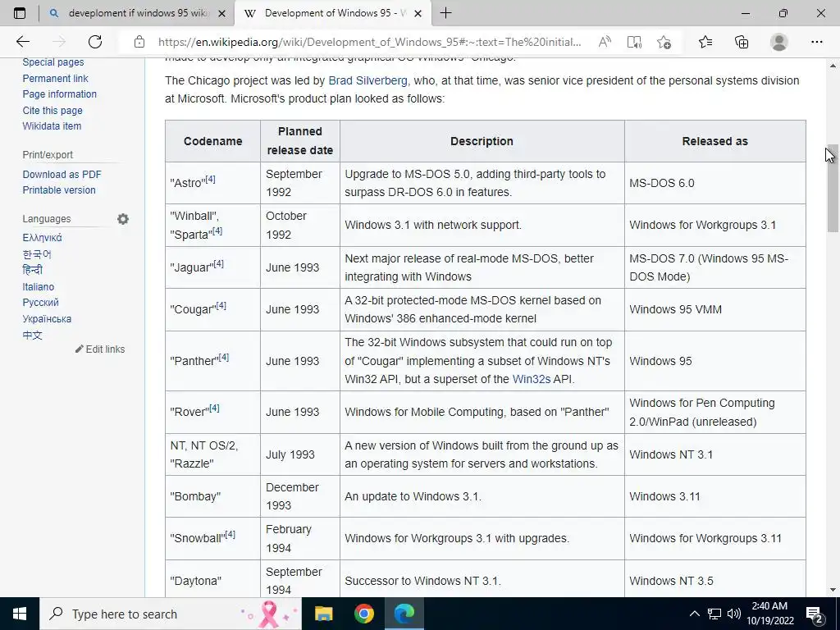The height and width of the screenshot is (630, 840).
Task: Open citation [4] next to "Sparta"
Action: coord(217,231)
